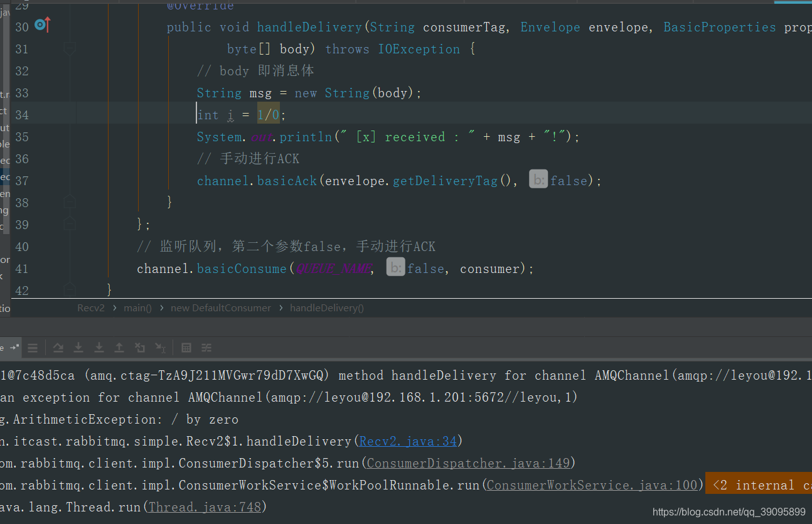Viewport: 812px width, 524px height.
Task: Collapse the code fold marker at line 31
Action: [70, 48]
